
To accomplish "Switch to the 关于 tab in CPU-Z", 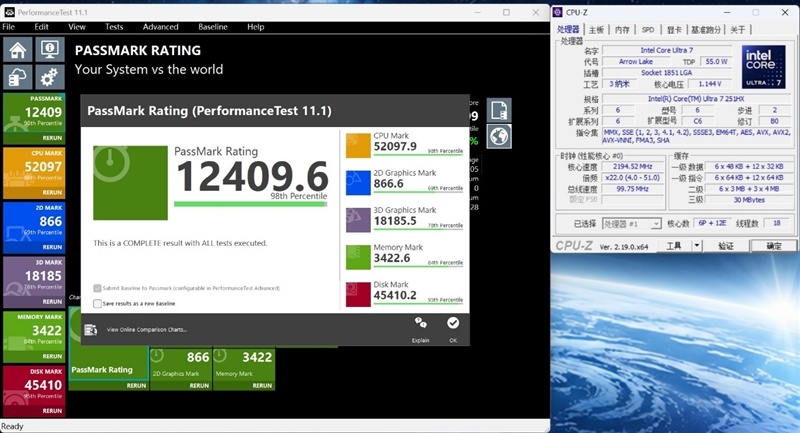I will [738, 30].
